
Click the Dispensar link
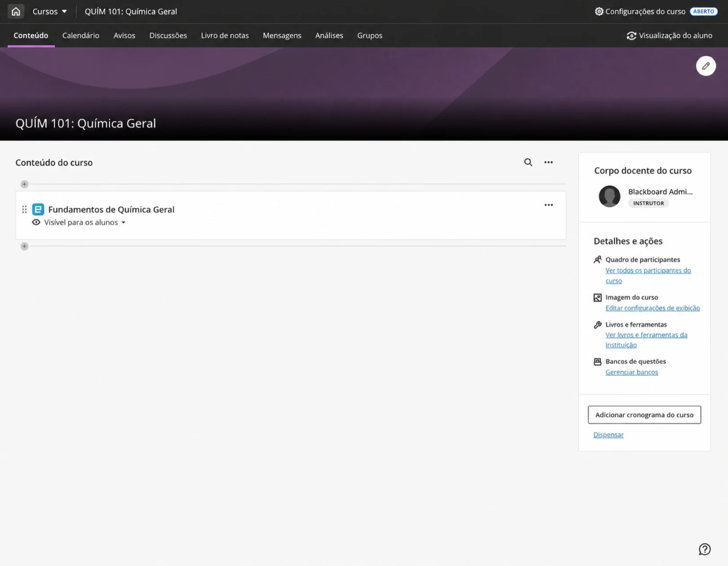point(609,434)
